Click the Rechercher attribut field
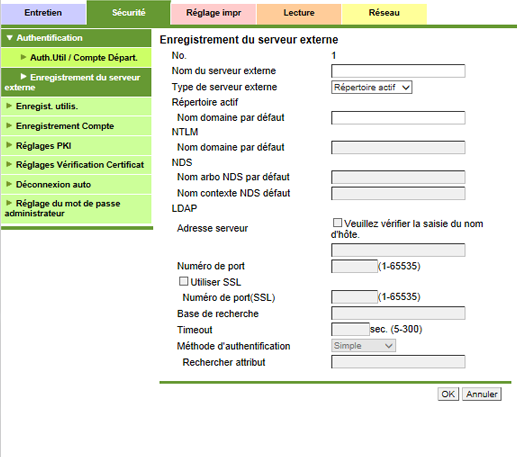Screen dimensions: 517x457 coord(398,362)
